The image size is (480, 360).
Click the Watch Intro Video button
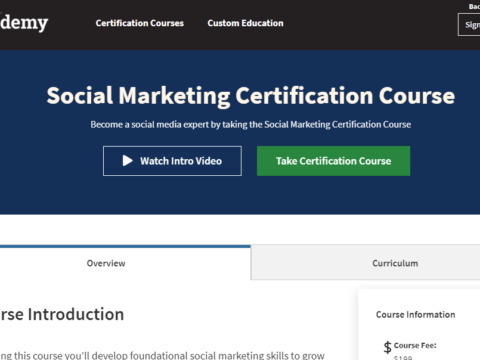tap(172, 161)
